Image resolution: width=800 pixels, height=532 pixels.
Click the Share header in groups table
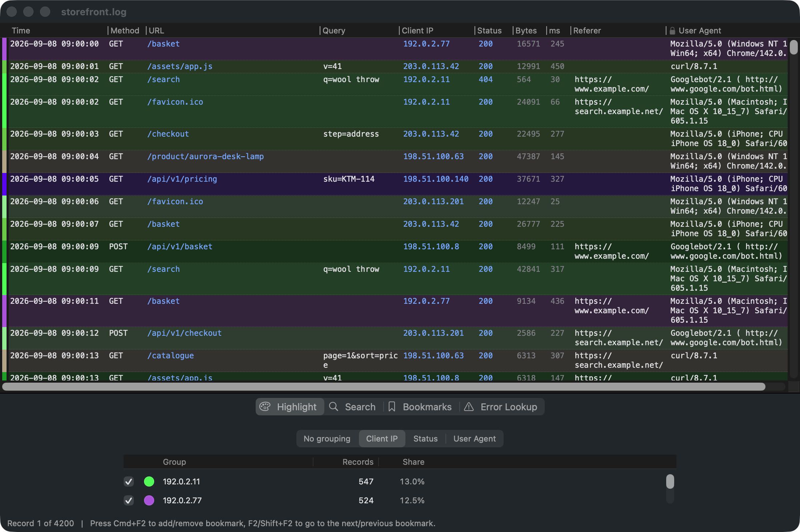(x=413, y=462)
